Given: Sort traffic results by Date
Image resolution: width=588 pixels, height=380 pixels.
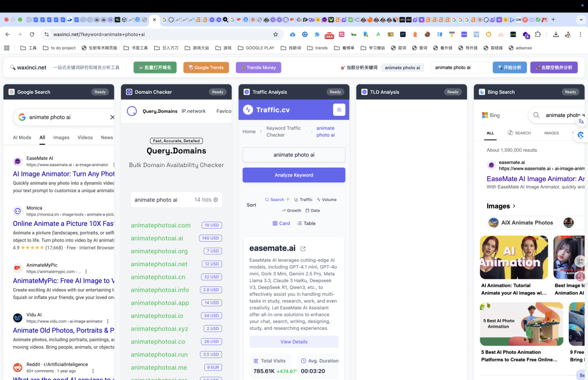Looking at the screenshot, I should tap(313, 211).
